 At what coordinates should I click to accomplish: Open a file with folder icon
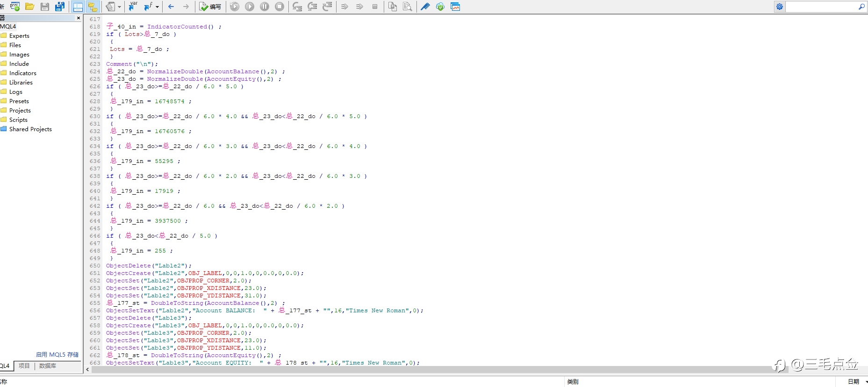(30, 7)
